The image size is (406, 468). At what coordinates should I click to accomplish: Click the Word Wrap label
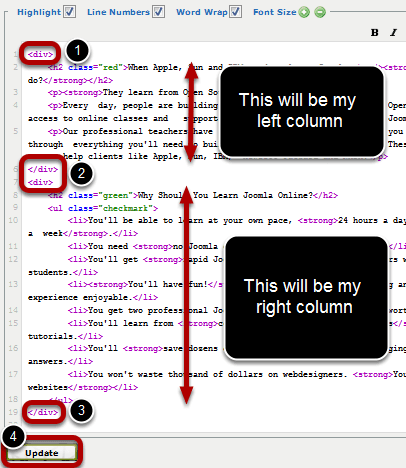point(202,12)
